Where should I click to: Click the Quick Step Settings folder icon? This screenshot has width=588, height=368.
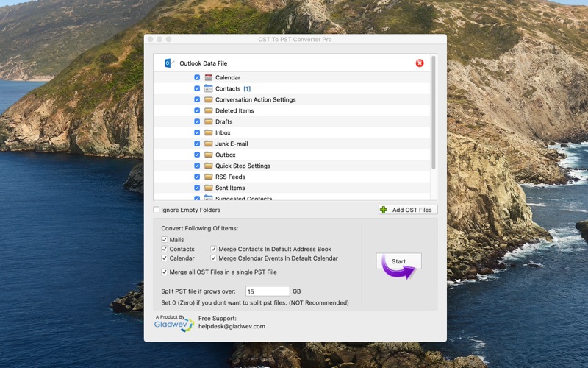pos(209,166)
